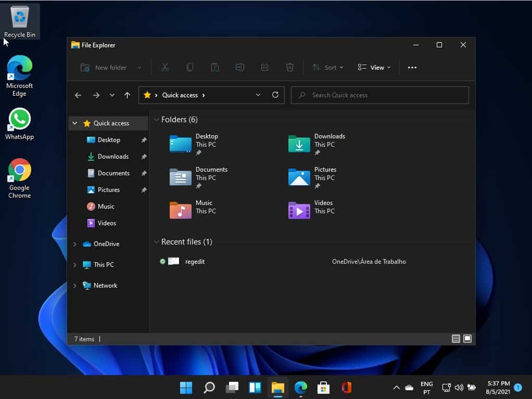532x399 pixels.
Task: Click the Cut scissors icon in toolbar
Action: (165, 68)
